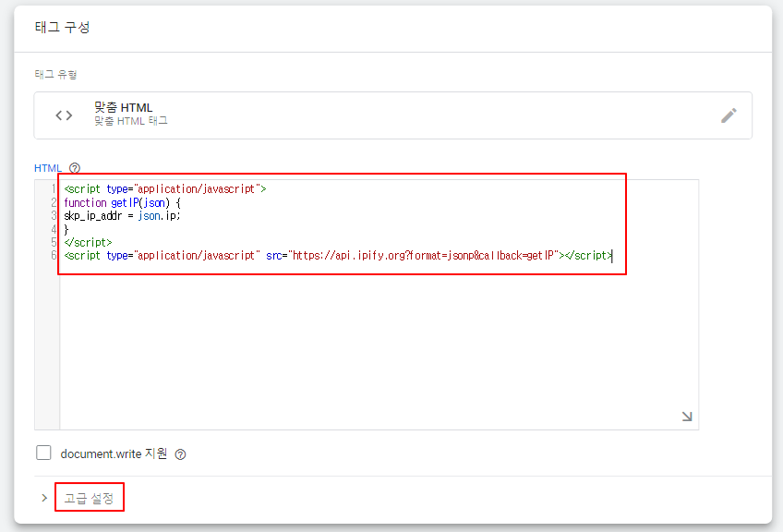783x532 pixels.
Task: Click the editor resize handle arrow icon
Action: [x=687, y=417]
